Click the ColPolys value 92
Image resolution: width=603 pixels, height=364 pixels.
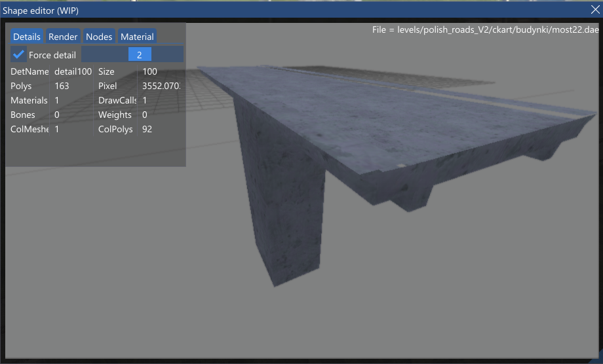click(147, 129)
